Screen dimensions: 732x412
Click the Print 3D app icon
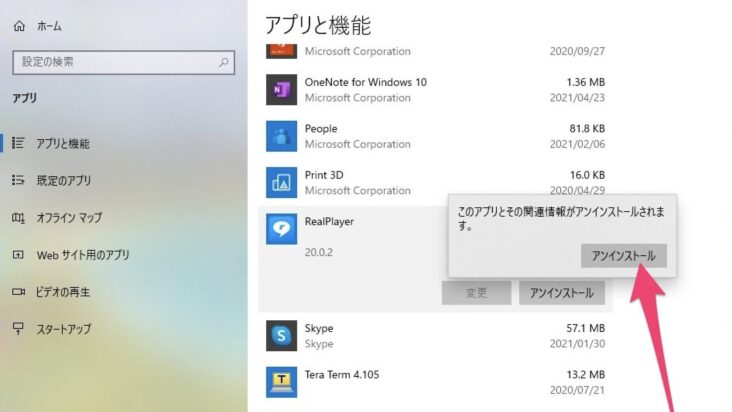(x=281, y=182)
